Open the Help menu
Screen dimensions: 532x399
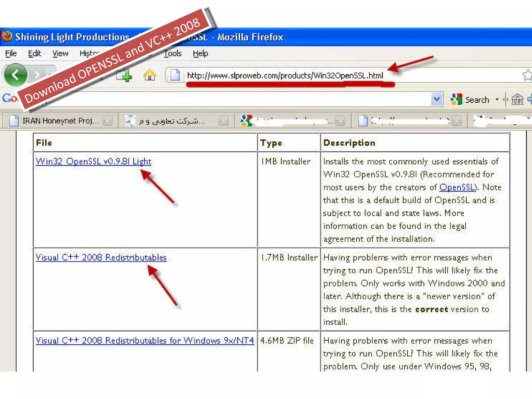click(200, 54)
